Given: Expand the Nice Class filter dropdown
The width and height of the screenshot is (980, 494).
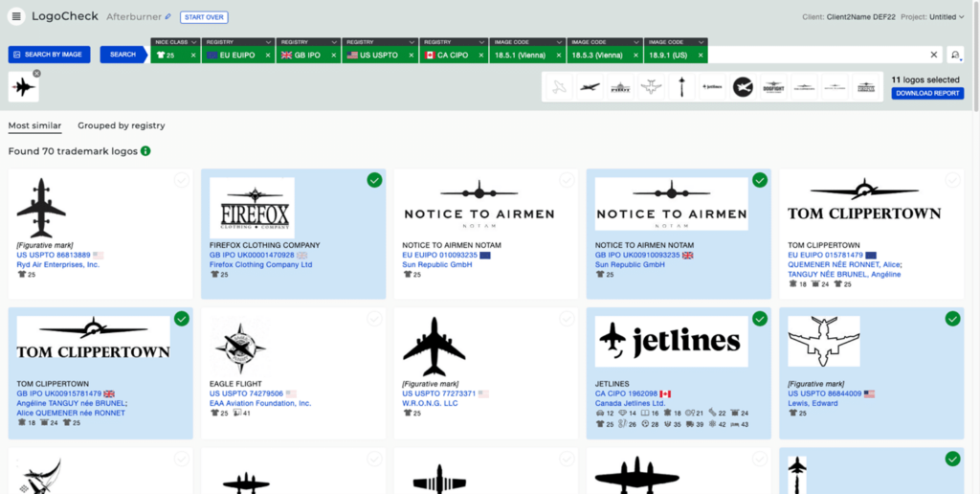Looking at the screenshot, I should [x=173, y=42].
